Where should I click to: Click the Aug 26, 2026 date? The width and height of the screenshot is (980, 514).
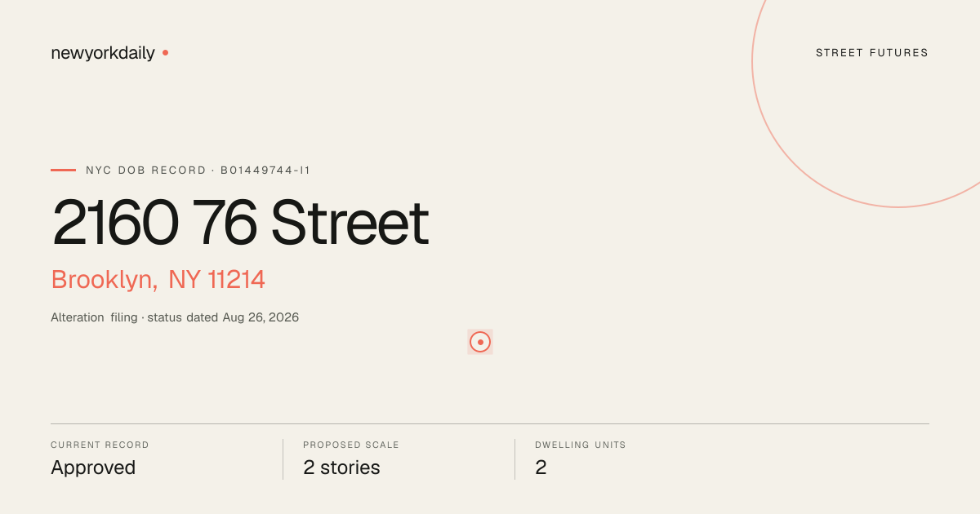coord(261,317)
